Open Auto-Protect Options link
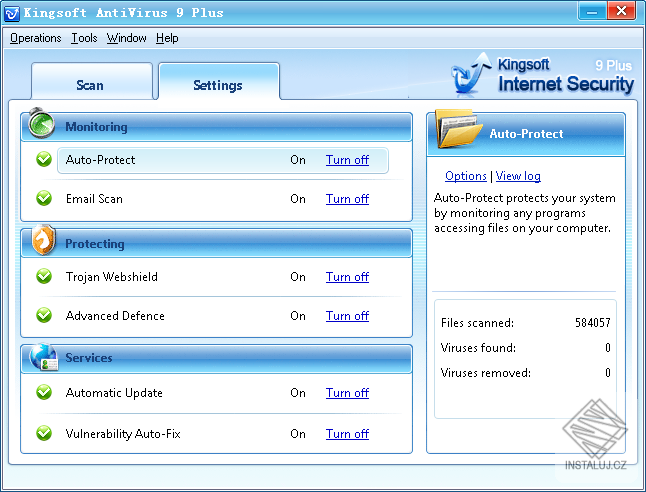This screenshot has height=492, width=646. 466,176
